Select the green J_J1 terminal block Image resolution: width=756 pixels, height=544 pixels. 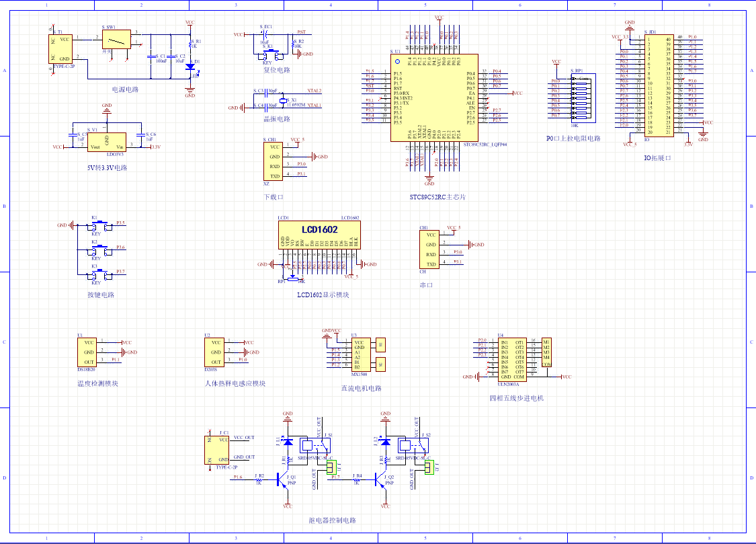pos(331,467)
